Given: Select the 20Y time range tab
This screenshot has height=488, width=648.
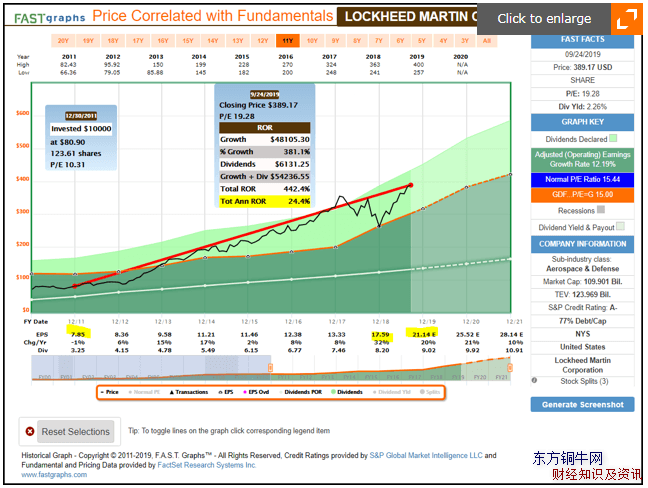Looking at the screenshot, I should [x=63, y=41].
